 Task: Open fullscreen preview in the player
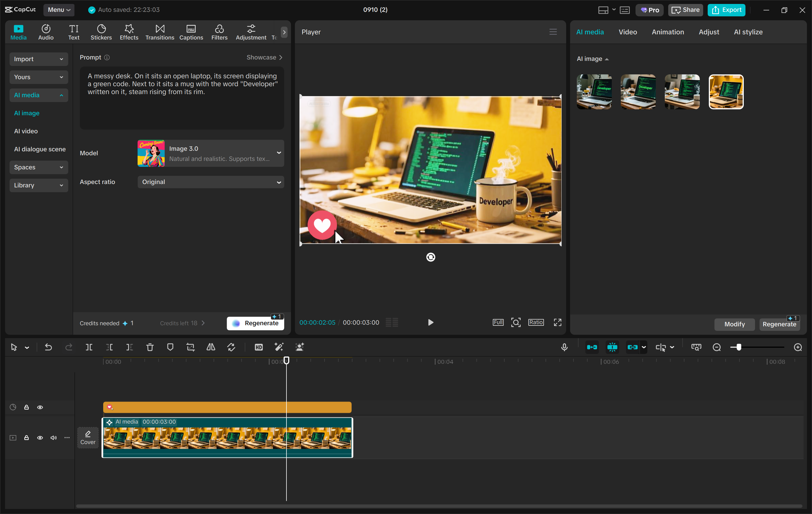(558, 323)
